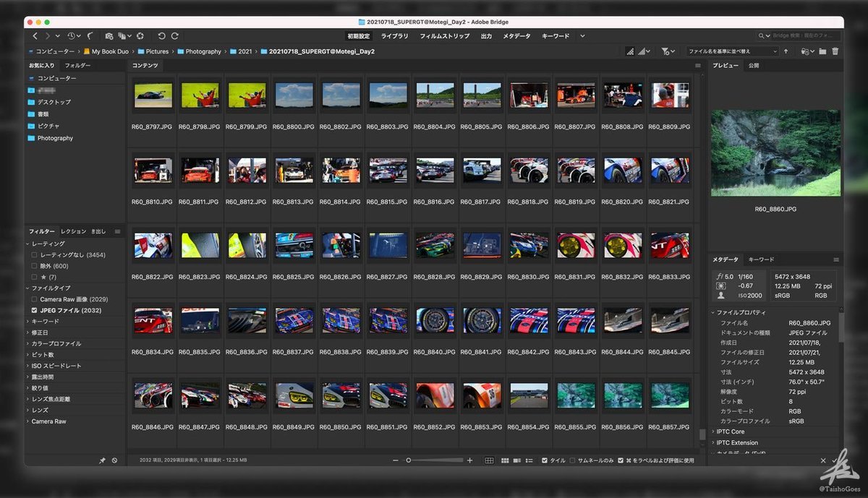Viewport: 868px width, 498px height.
Task: Expand the IPTC Core section
Action: [x=712, y=432]
